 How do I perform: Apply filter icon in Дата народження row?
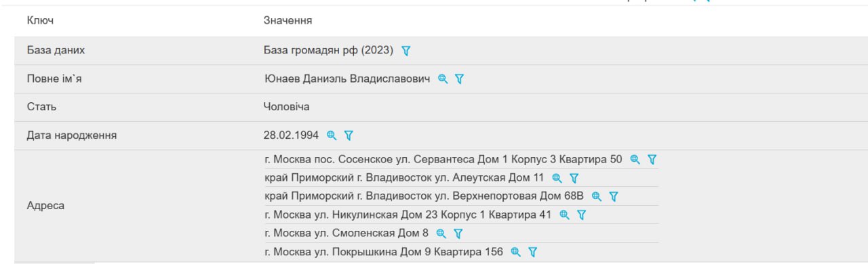(x=349, y=135)
